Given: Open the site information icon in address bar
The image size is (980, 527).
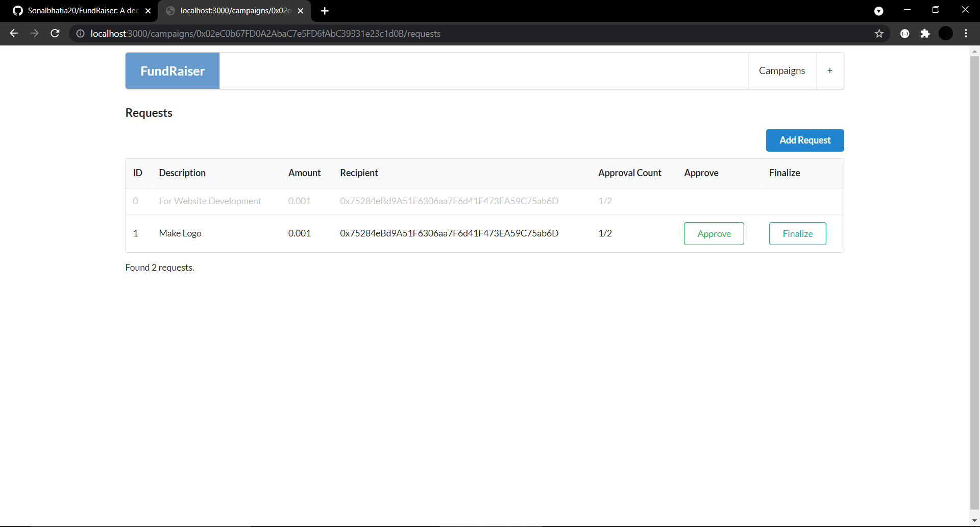Looking at the screenshot, I should click(80, 33).
